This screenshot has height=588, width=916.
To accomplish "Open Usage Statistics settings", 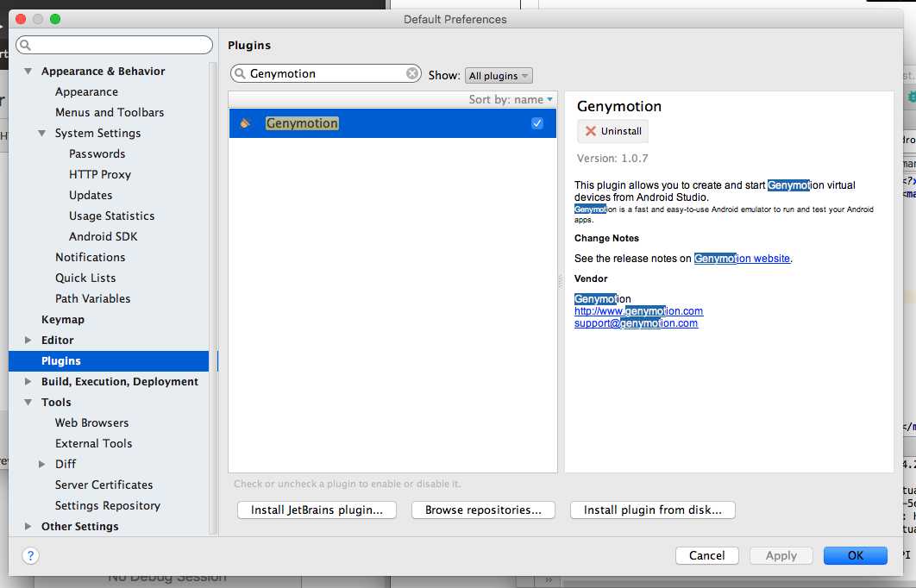I will [111, 216].
